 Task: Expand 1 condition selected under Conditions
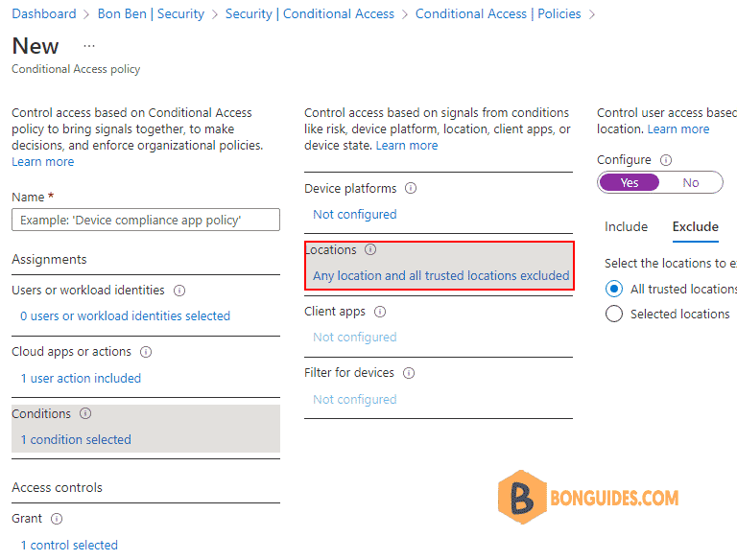pyautogui.click(x=76, y=440)
